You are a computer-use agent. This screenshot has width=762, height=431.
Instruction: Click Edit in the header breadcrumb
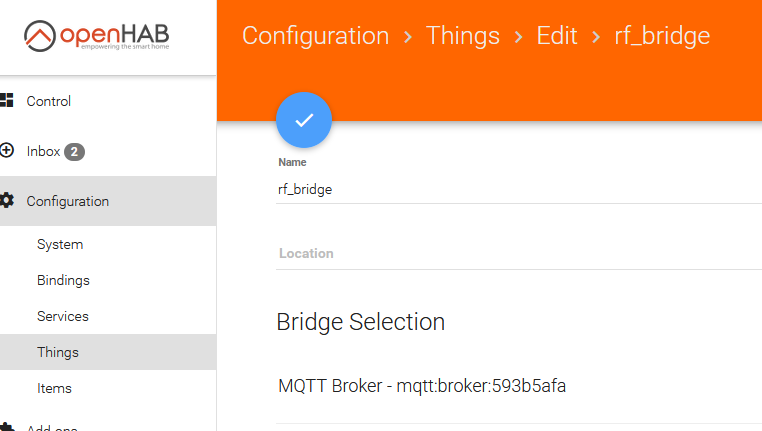click(556, 36)
